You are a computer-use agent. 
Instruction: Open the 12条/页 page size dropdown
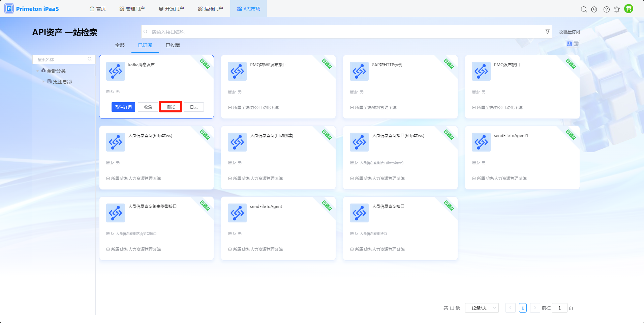(x=482, y=308)
